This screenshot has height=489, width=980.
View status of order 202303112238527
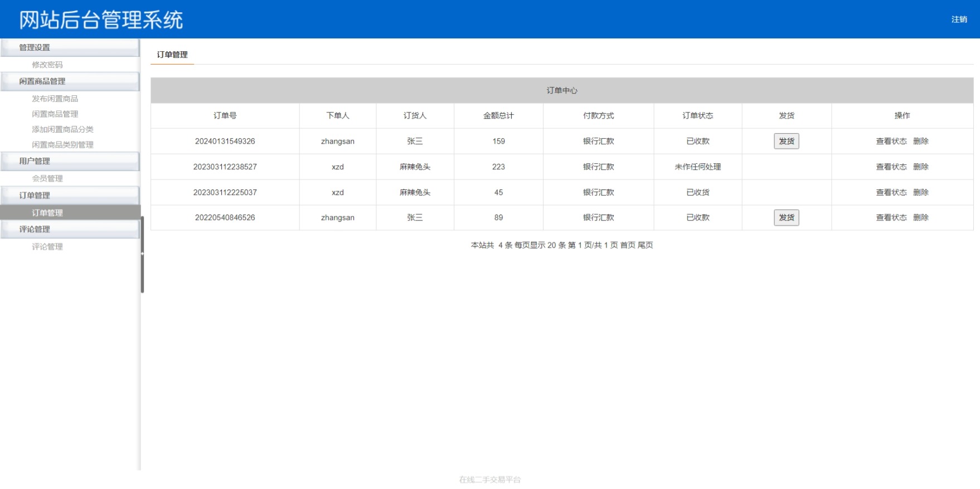tap(891, 167)
